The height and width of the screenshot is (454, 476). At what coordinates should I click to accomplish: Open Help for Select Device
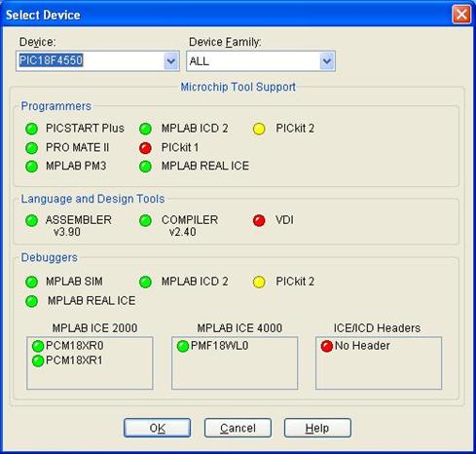click(x=317, y=428)
